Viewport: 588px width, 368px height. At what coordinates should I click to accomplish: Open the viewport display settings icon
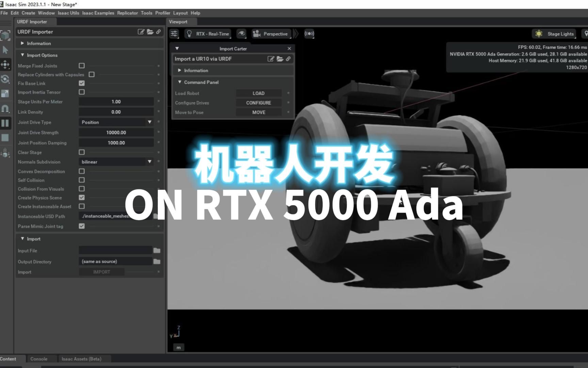pyautogui.click(x=175, y=34)
